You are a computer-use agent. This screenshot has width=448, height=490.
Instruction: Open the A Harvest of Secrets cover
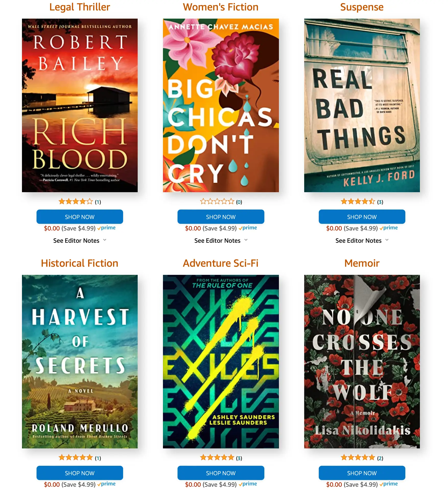click(x=80, y=362)
